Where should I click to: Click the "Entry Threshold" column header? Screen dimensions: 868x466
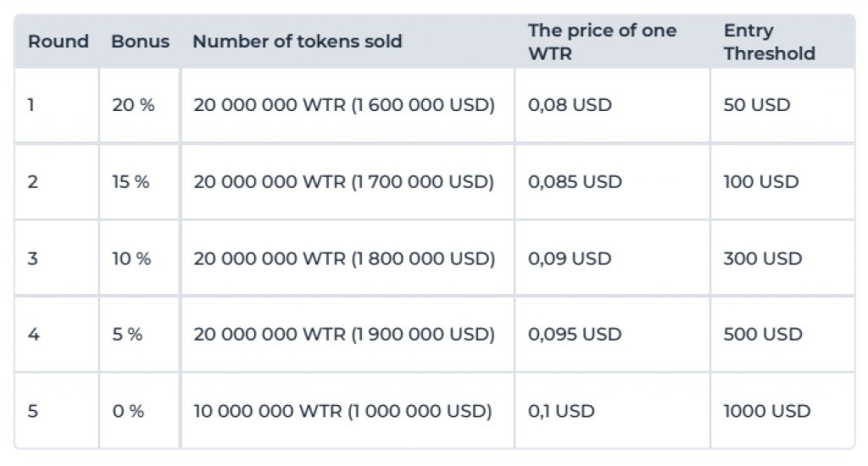(769, 42)
